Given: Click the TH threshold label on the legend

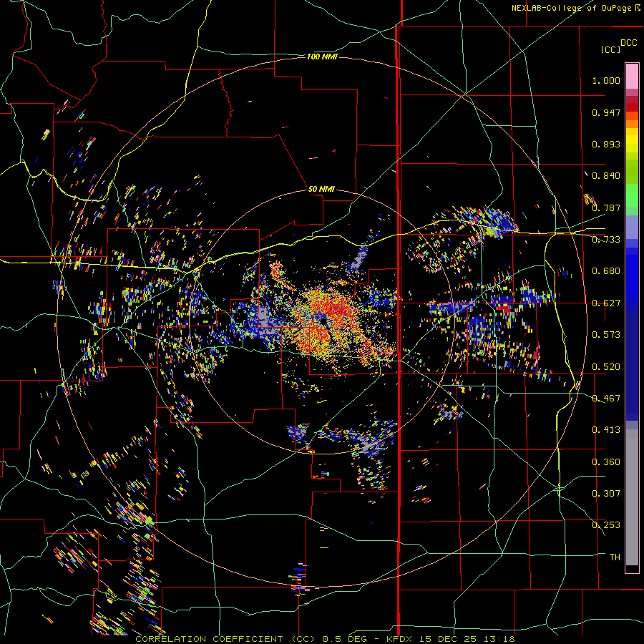Looking at the screenshot, I should 615,557.
